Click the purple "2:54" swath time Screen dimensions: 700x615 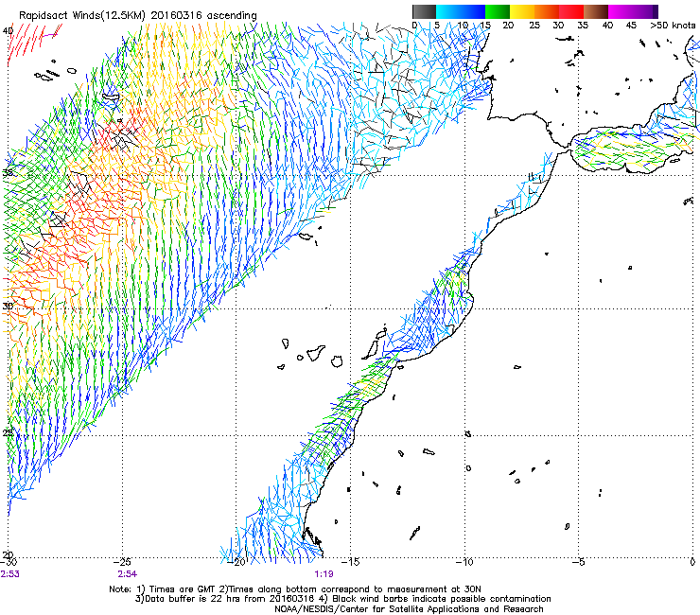click(x=128, y=574)
